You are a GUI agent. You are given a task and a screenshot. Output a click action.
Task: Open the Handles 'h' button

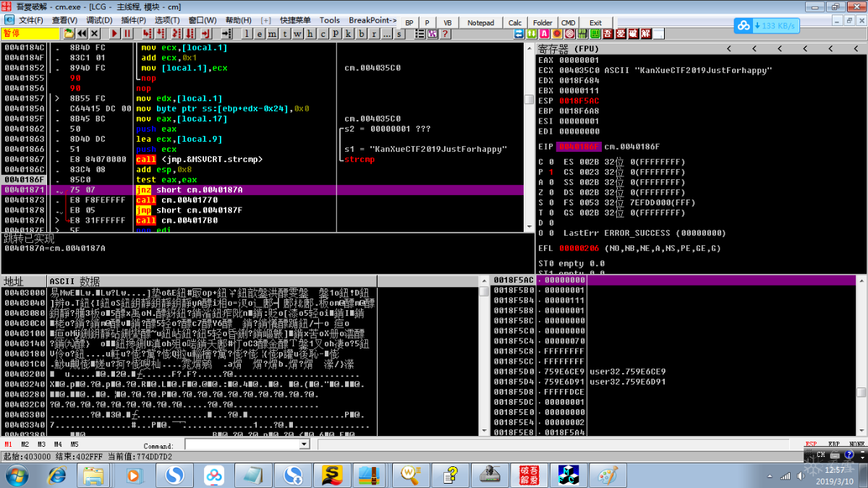310,33
